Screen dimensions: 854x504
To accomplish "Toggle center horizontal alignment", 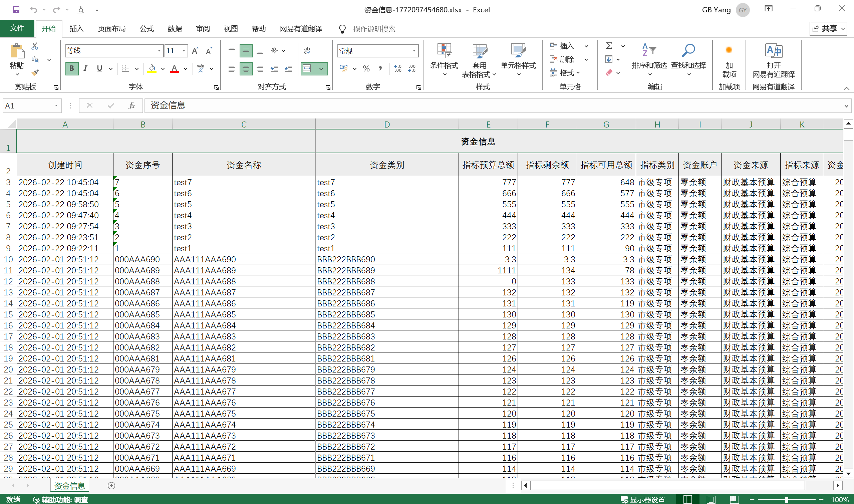I will (246, 69).
